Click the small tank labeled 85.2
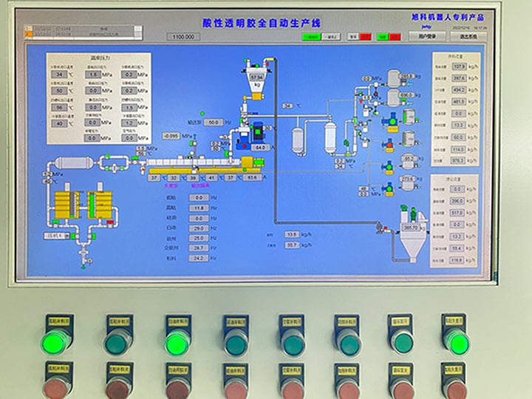This screenshot has height=399, width=532. (x=409, y=158)
